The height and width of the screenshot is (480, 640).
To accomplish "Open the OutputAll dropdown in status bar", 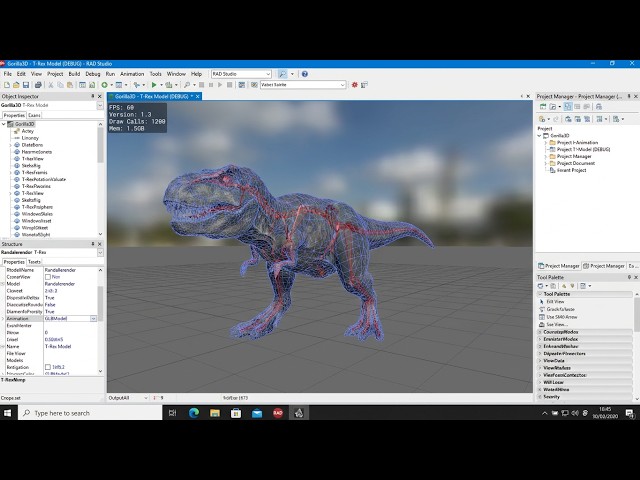I will 146,398.
